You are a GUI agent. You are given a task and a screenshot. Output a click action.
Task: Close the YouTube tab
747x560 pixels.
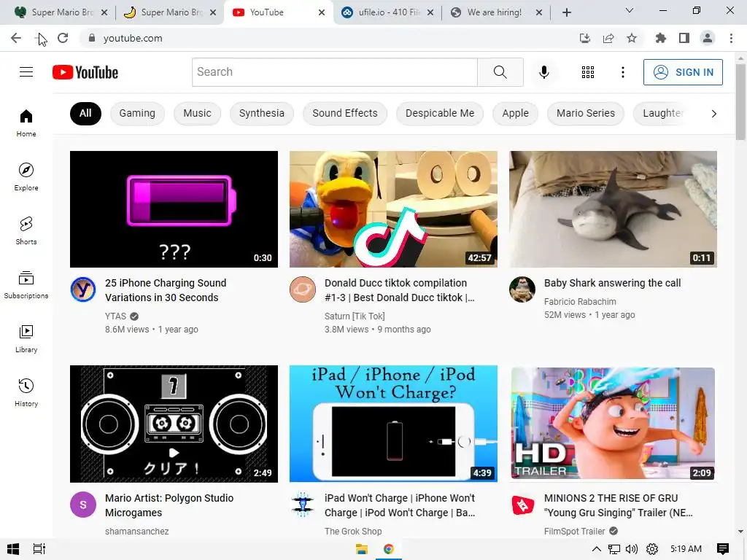[x=322, y=12]
